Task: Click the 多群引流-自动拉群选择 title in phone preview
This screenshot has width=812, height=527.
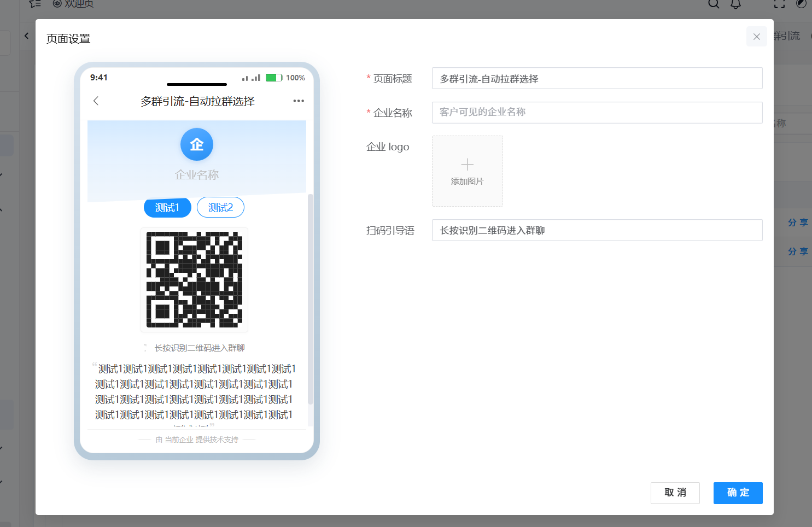Action: [197, 101]
